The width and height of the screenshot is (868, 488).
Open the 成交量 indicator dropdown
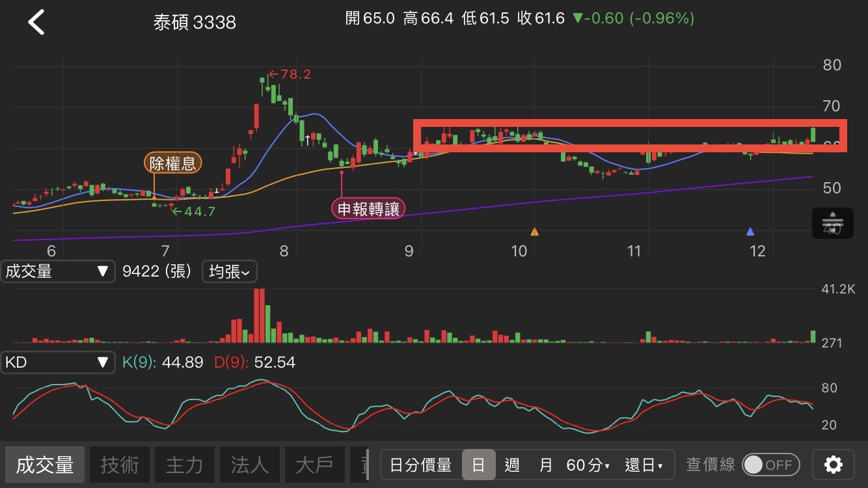(x=57, y=271)
